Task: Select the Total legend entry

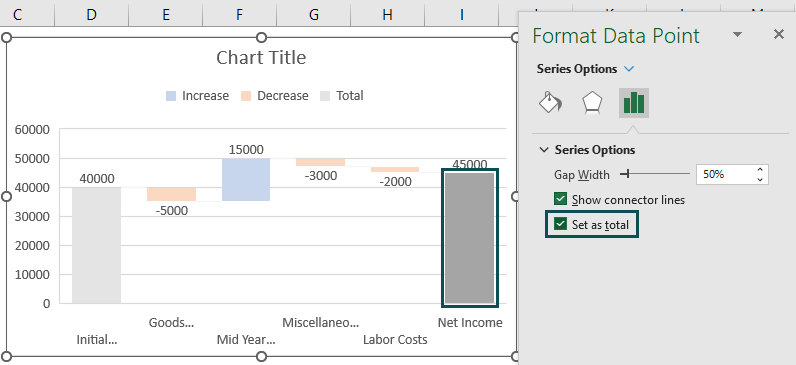Action: pos(342,96)
